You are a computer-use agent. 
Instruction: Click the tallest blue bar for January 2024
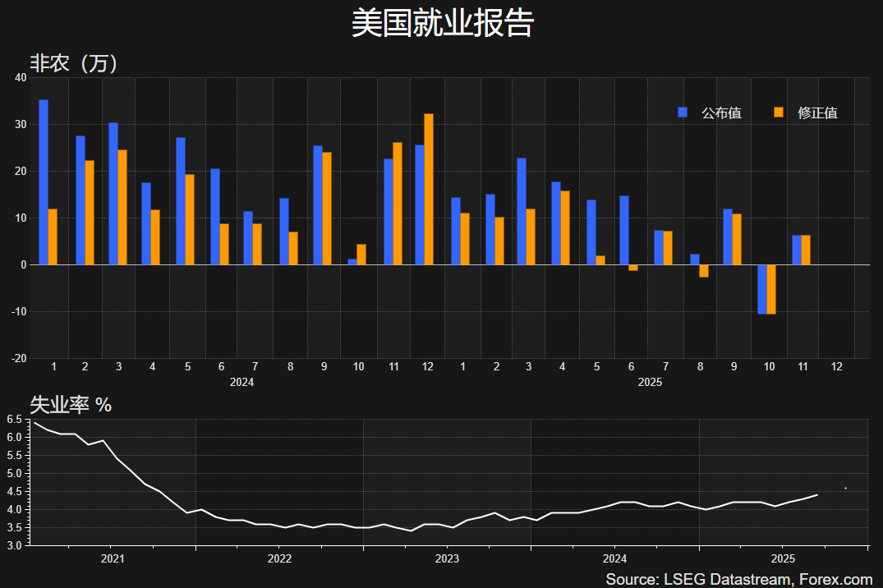(x=44, y=182)
